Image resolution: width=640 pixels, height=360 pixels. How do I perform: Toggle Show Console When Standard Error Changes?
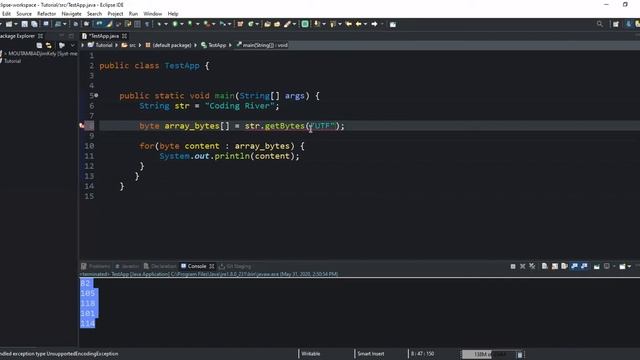(584, 266)
